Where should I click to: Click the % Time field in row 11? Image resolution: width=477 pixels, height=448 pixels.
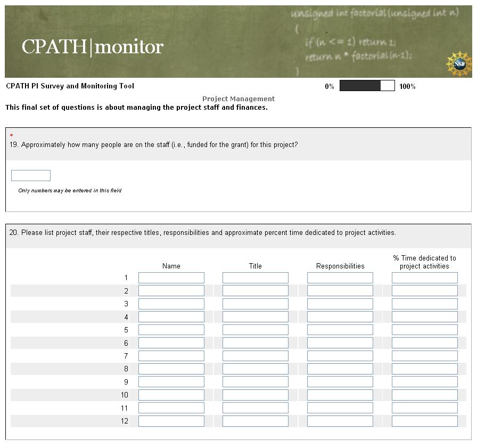tap(425, 408)
